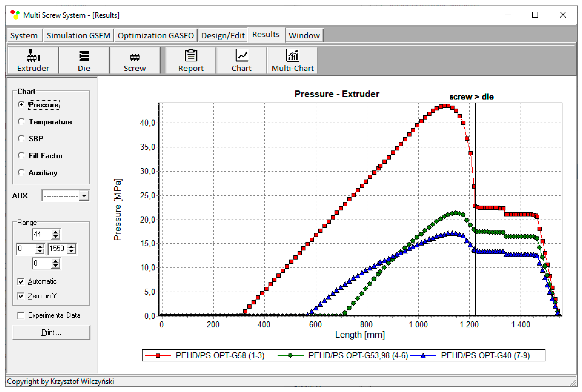Open the Optimization GASEO tab
Image resolution: width=582 pixels, height=392 pixels.
(x=156, y=35)
